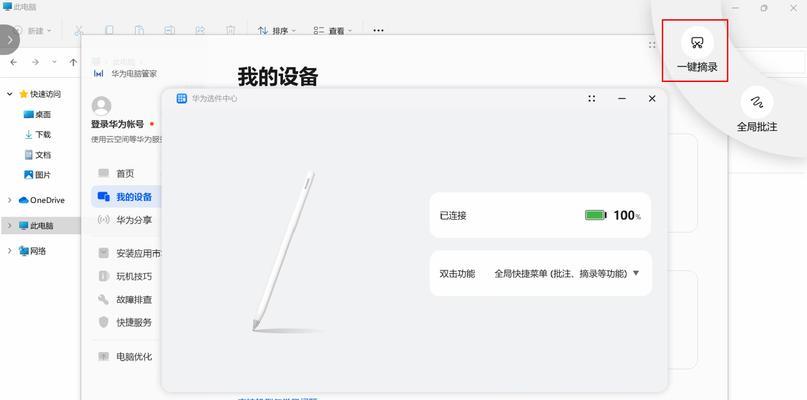This screenshot has width=807, height=400.
Task: Click the gray side panel expand arrow
Action: tap(9, 39)
